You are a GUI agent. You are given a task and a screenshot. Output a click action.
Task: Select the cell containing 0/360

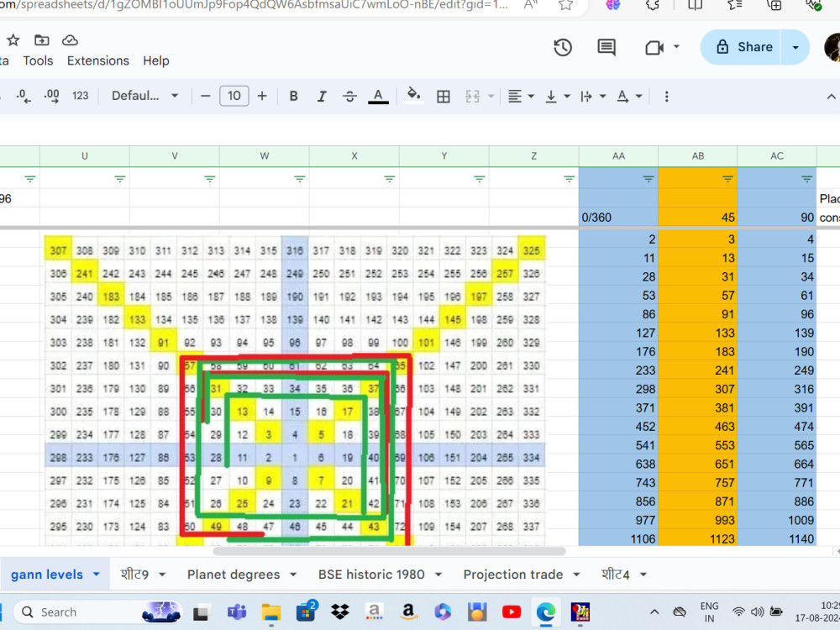point(618,217)
